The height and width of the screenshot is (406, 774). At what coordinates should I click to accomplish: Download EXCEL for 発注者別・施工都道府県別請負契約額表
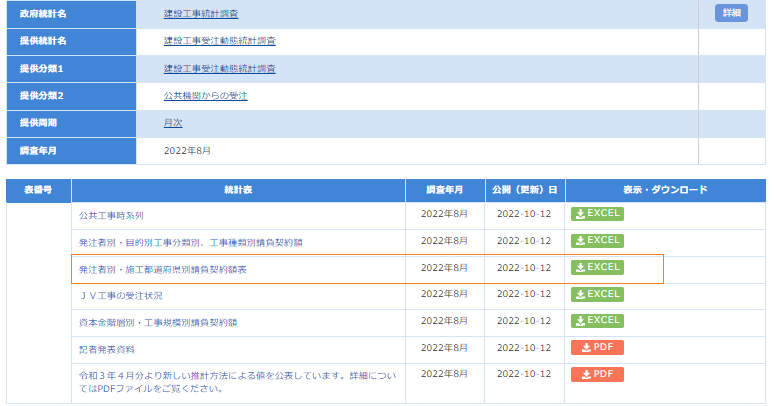coord(597,268)
